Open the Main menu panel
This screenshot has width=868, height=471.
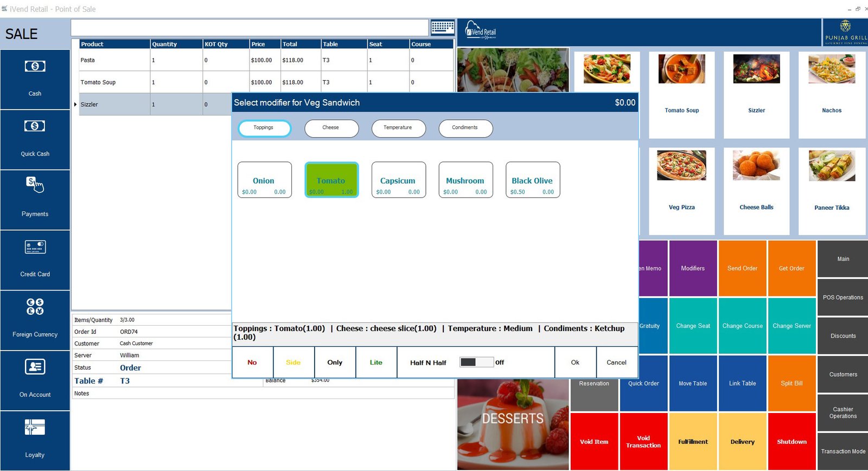[843, 259]
